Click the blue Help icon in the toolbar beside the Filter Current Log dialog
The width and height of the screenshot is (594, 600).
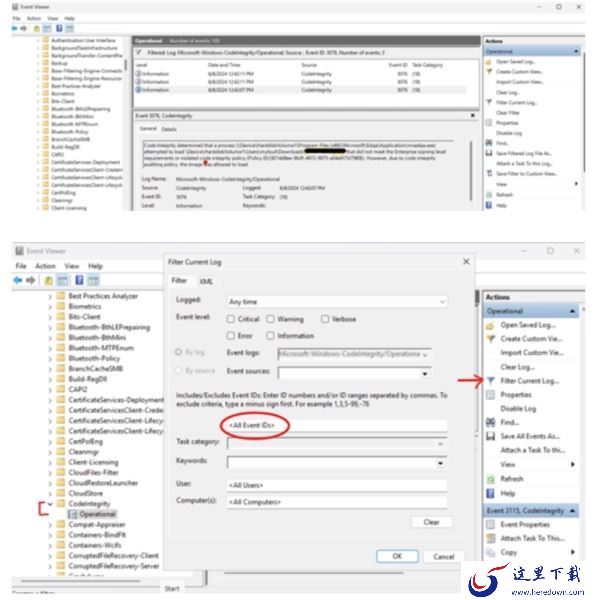pyautogui.click(x=79, y=280)
